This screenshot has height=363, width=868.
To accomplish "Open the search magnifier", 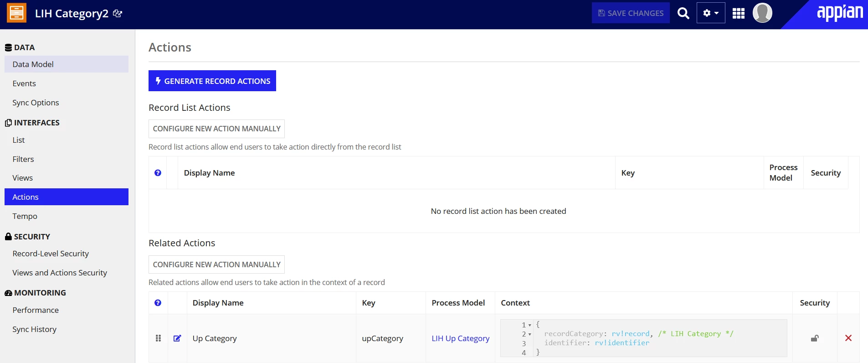I will pyautogui.click(x=683, y=13).
